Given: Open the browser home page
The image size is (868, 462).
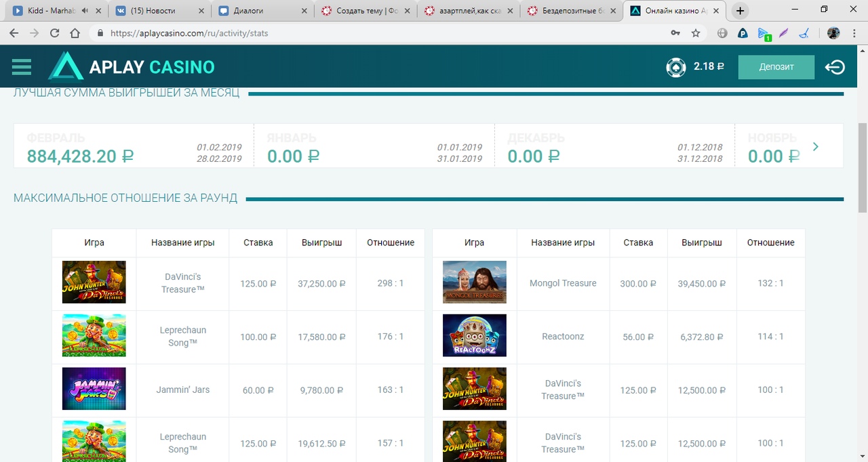Looking at the screenshot, I should coord(75,33).
